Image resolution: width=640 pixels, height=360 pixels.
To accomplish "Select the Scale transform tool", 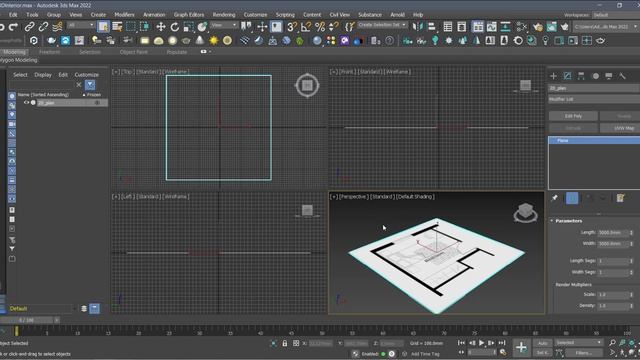I will [188, 27].
